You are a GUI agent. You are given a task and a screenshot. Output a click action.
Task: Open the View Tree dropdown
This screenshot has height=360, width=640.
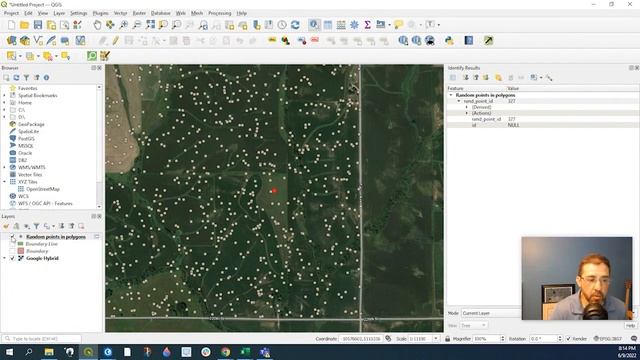pos(473,326)
